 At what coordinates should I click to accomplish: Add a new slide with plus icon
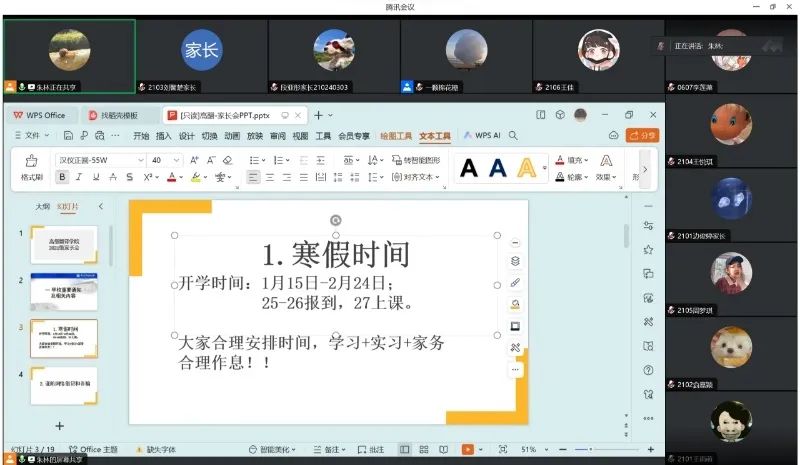pos(59,425)
